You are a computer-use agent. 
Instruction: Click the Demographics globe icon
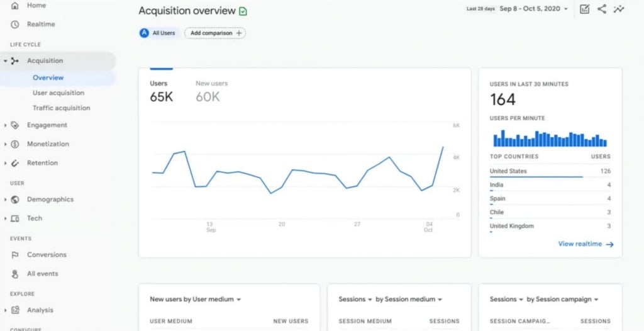pyautogui.click(x=15, y=199)
